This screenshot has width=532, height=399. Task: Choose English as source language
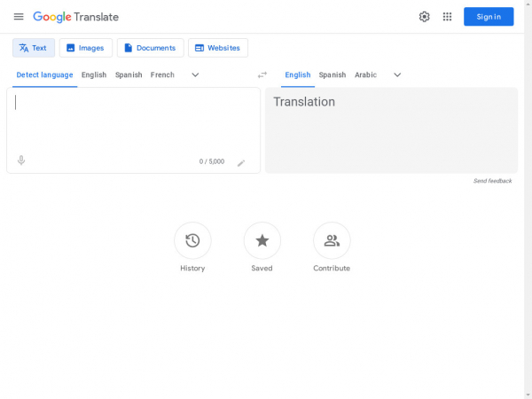pyautogui.click(x=94, y=75)
